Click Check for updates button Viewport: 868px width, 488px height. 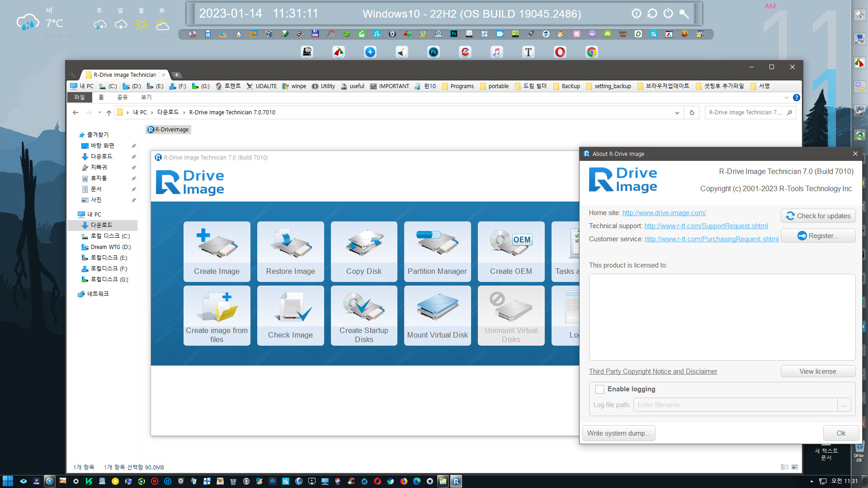tap(818, 216)
